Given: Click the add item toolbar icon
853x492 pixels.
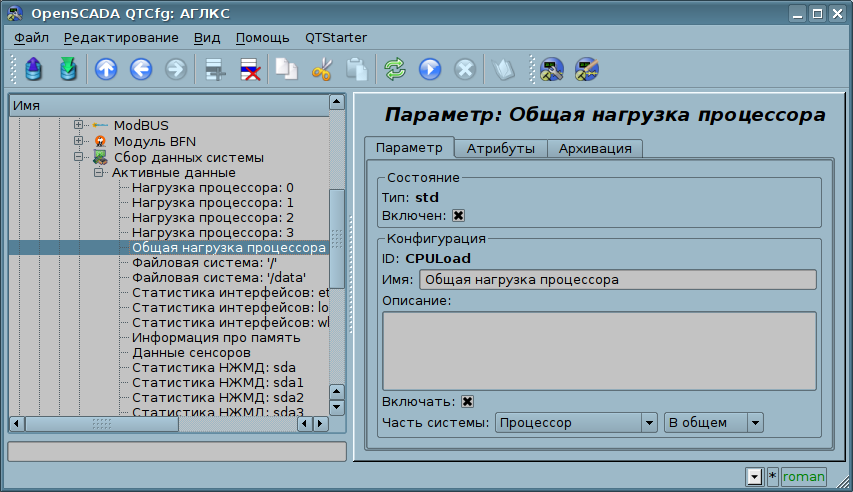Looking at the screenshot, I should [x=214, y=69].
